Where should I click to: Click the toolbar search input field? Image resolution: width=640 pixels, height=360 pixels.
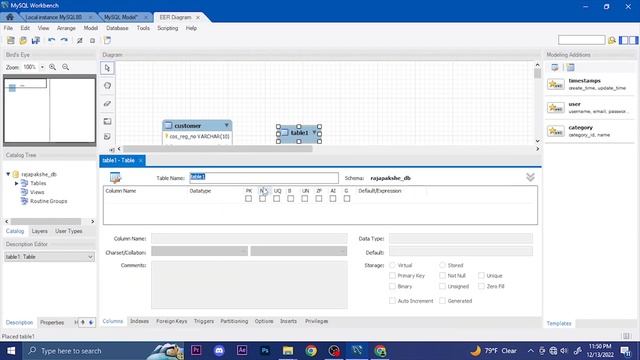point(581,40)
